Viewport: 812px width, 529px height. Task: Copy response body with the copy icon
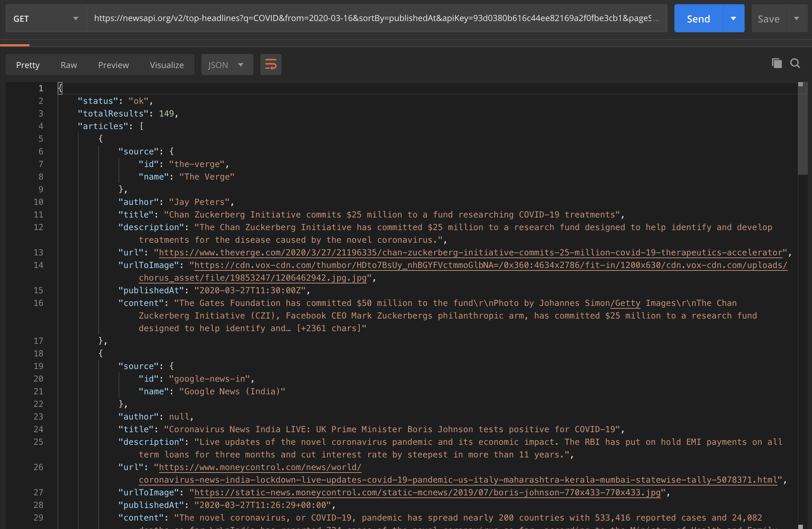pos(777,63)
